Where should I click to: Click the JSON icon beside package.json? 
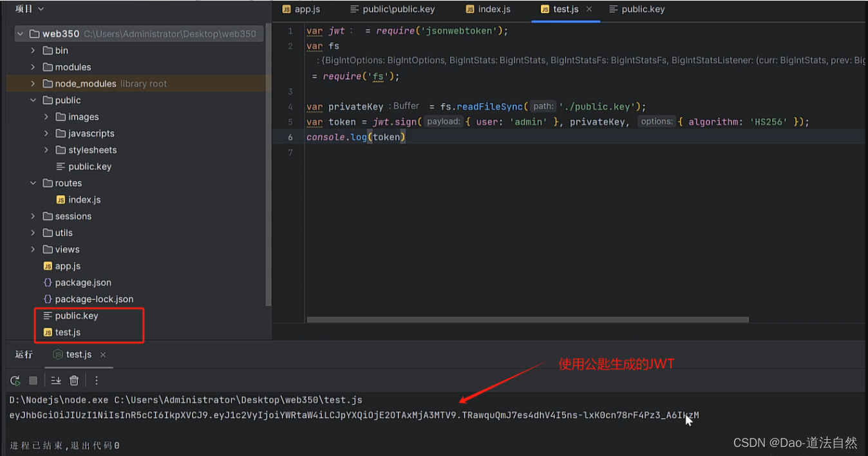pos(48,283)
